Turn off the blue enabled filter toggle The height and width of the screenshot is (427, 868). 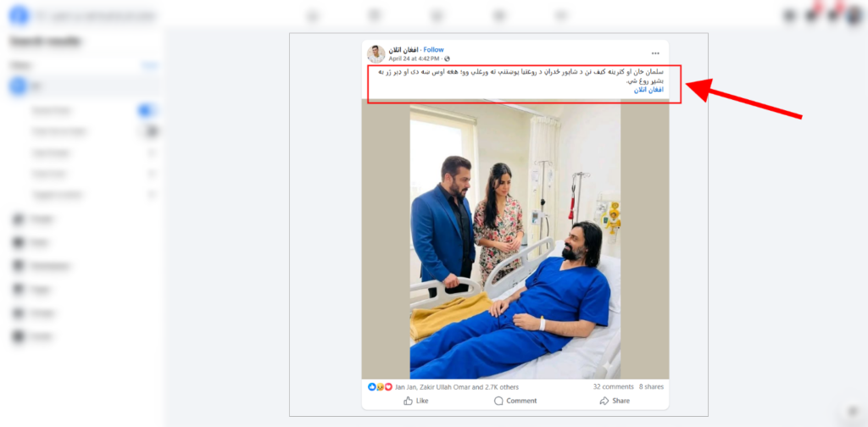pos(147,111)
